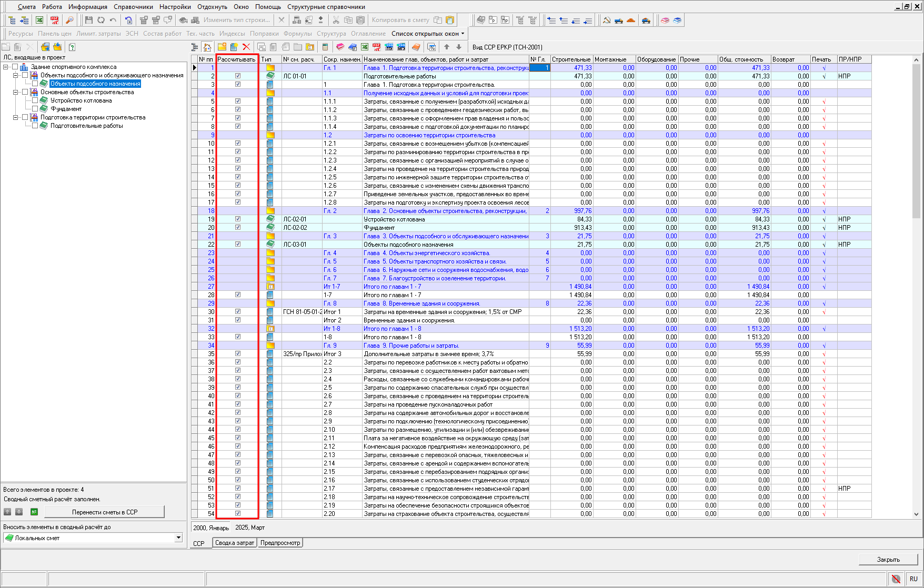Open the Справочники menu
This screenshot has height=588, width=924.
pos(133,7)
